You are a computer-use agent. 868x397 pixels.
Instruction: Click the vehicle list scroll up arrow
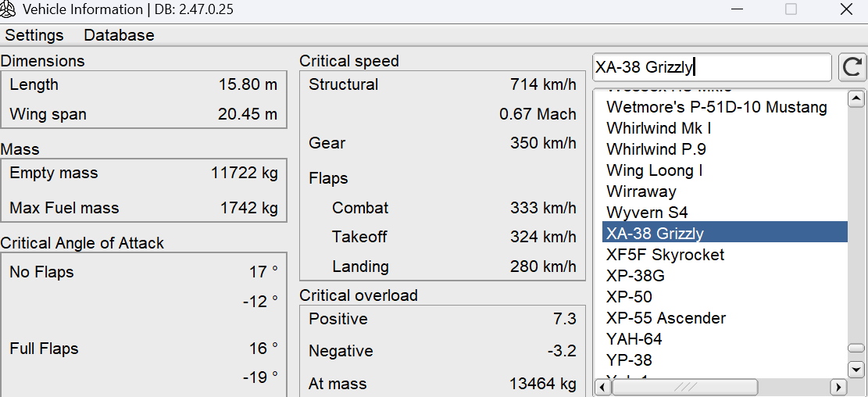(x=856, y=98)
